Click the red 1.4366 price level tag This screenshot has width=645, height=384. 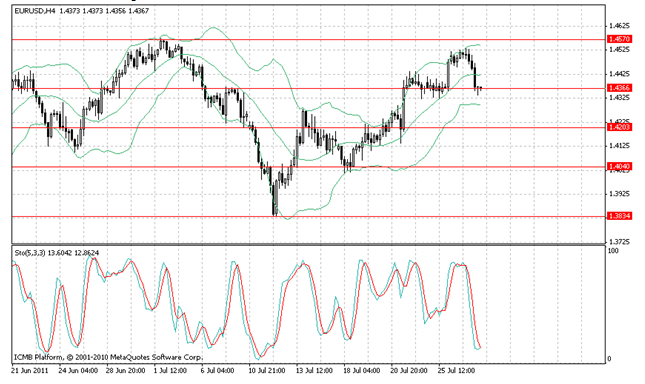[x=619, y=88]
